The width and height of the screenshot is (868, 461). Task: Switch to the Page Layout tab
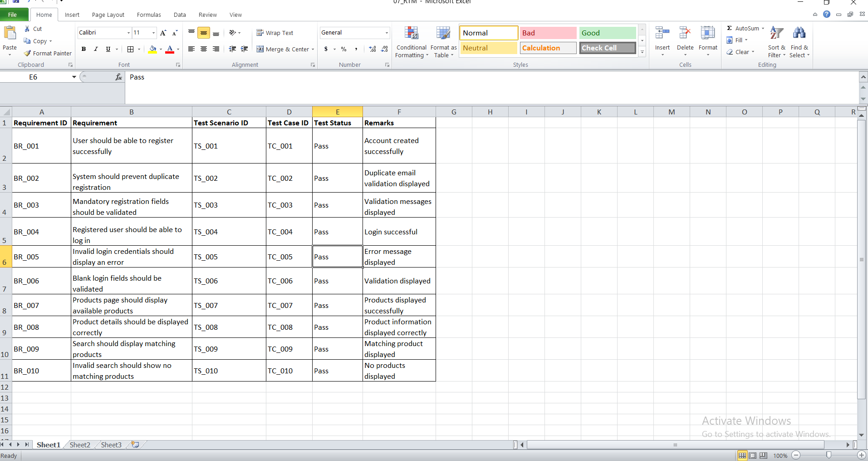[108, 15]
